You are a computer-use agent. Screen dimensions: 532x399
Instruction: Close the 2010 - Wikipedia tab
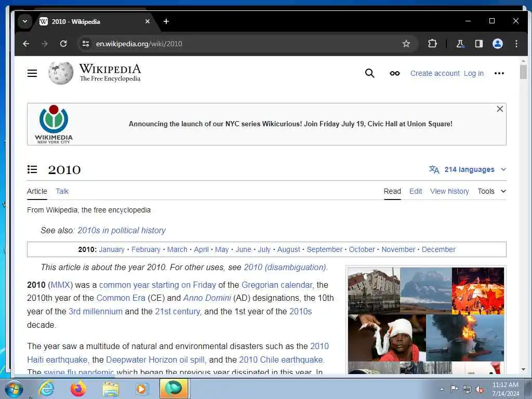(147, 21)
